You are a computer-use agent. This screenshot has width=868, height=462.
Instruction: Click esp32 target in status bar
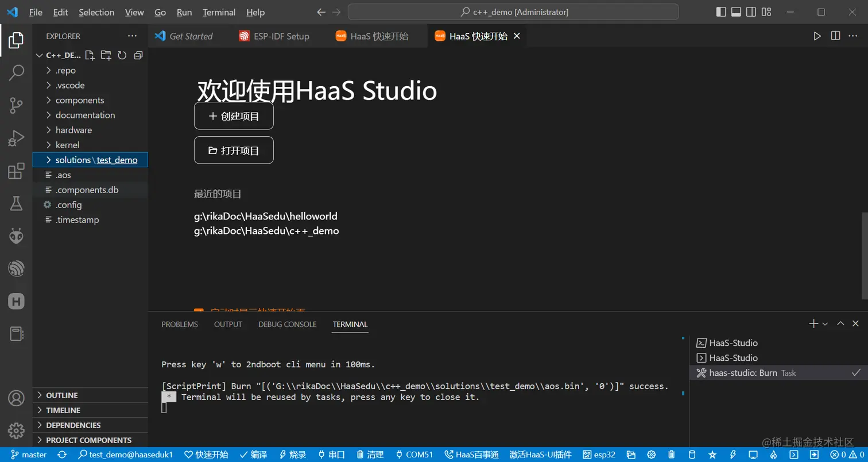tap(599, 455)
